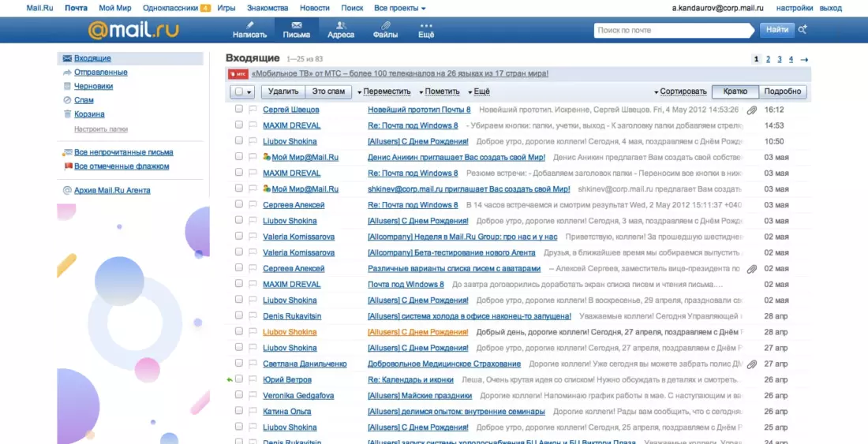
Task: Tick checkbox for Veronika Gedgafova message
Action: [x=239, y=395]
